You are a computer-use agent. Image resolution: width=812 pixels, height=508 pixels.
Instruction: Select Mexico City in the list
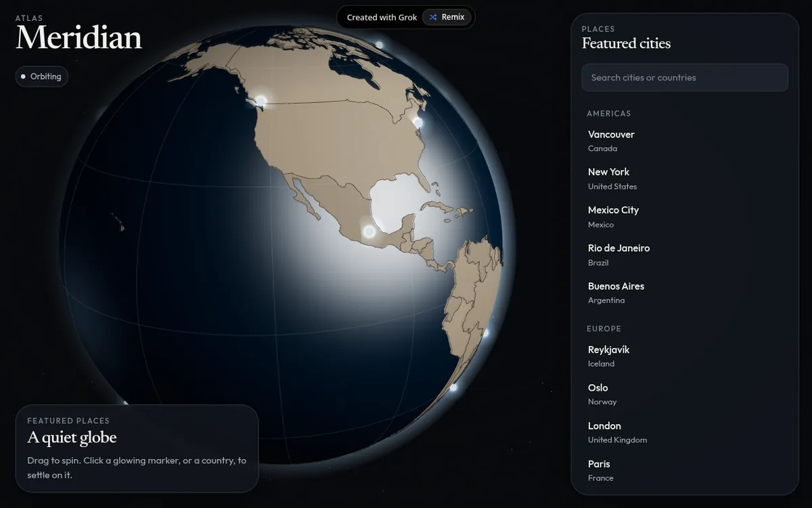pos(685,217)
